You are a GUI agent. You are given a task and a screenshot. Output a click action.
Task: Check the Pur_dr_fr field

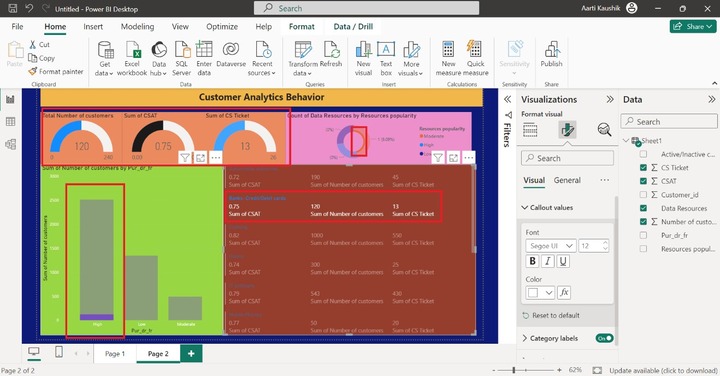[x=643, y=235]
